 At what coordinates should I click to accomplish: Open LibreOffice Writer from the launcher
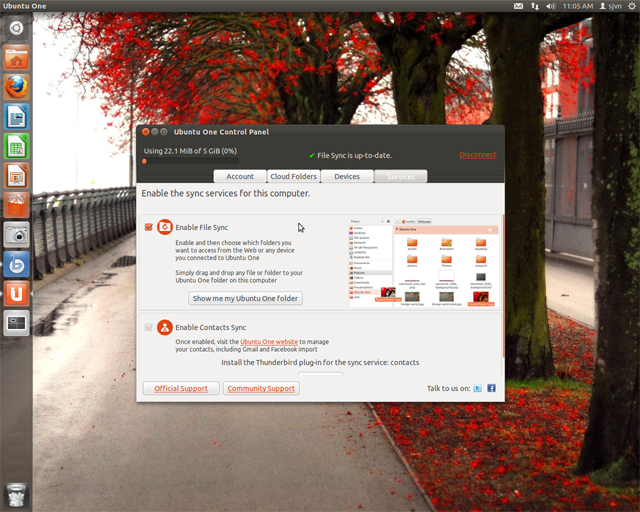click(x=16, y=117)
